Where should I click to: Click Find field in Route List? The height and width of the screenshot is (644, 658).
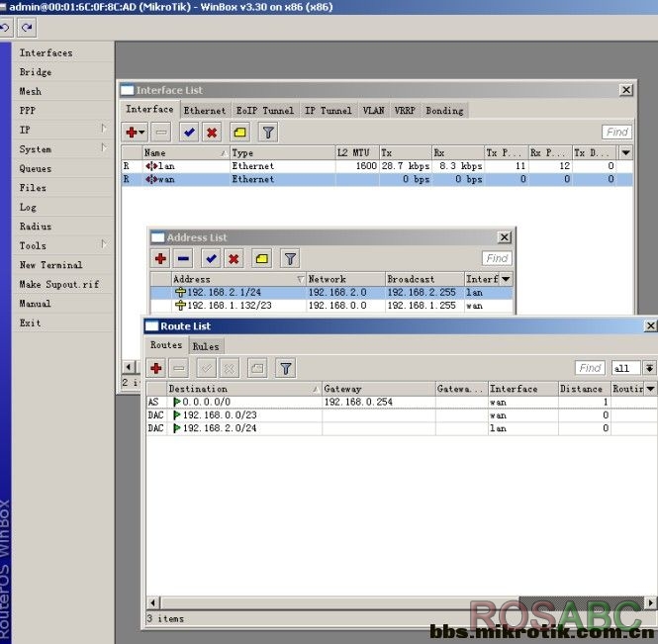(590, 368)
